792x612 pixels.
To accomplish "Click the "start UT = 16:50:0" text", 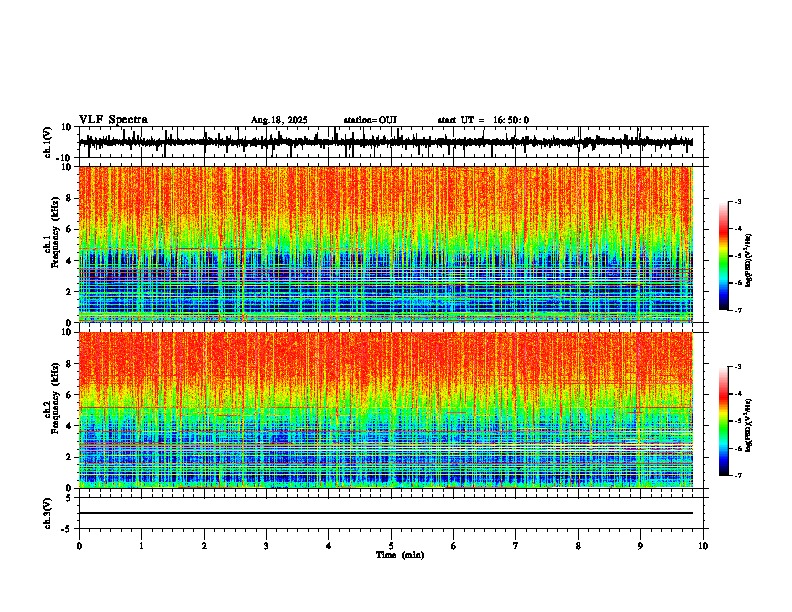I will pyautogui.click(x=483, y=120).
